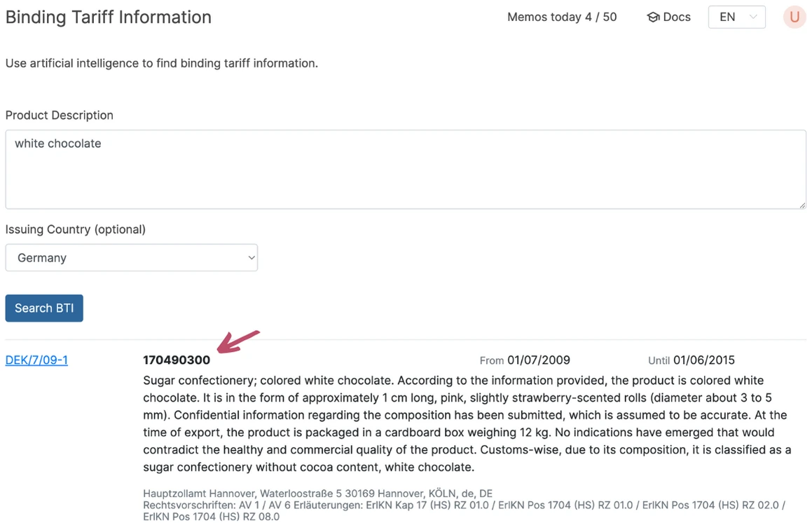
Task: Focus the Product Description text area
Action: point(405,169)
